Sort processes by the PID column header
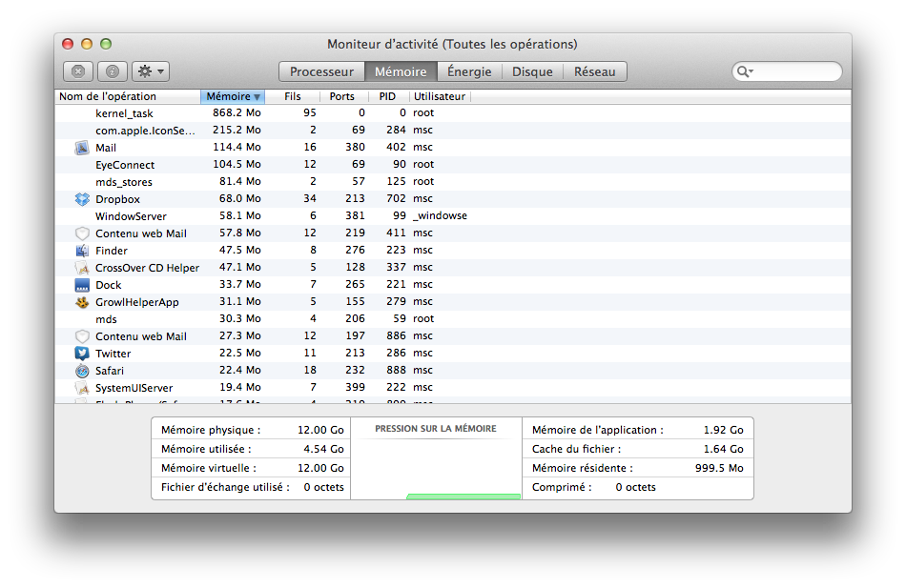Viewport: 906px width, 588px height. pyautogui.click(x=387, y=96)
